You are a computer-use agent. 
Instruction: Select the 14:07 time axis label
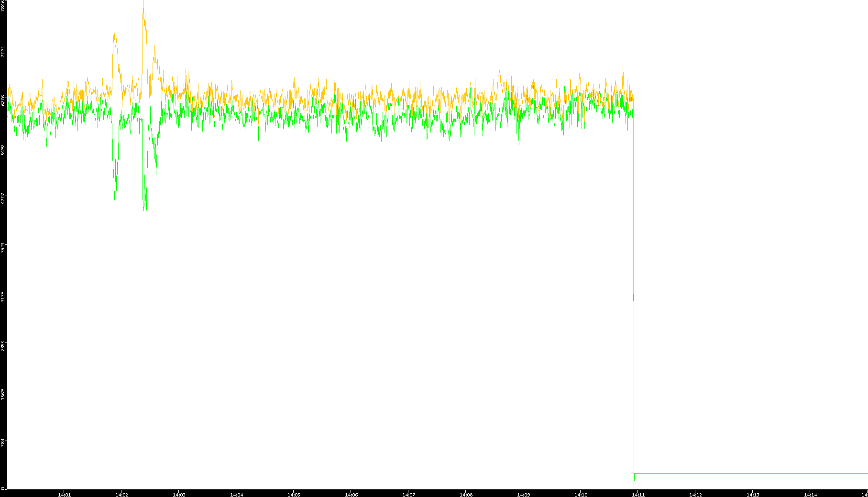pos(408,495)
